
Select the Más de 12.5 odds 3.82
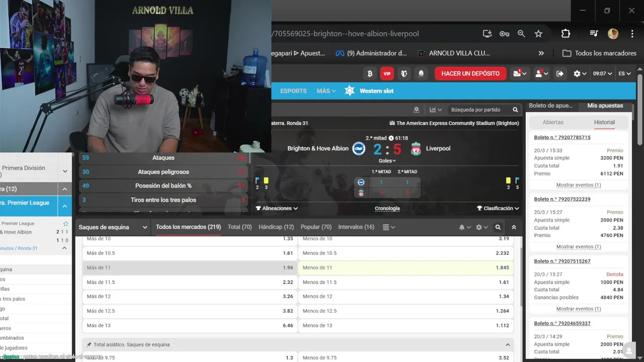[x=190, y=311]
